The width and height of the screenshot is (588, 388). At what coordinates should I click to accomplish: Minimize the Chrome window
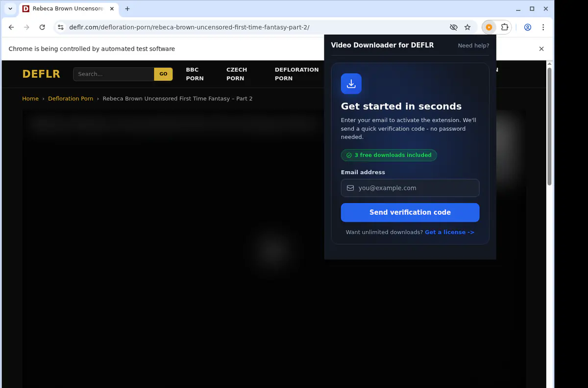(x=518, y=9)
